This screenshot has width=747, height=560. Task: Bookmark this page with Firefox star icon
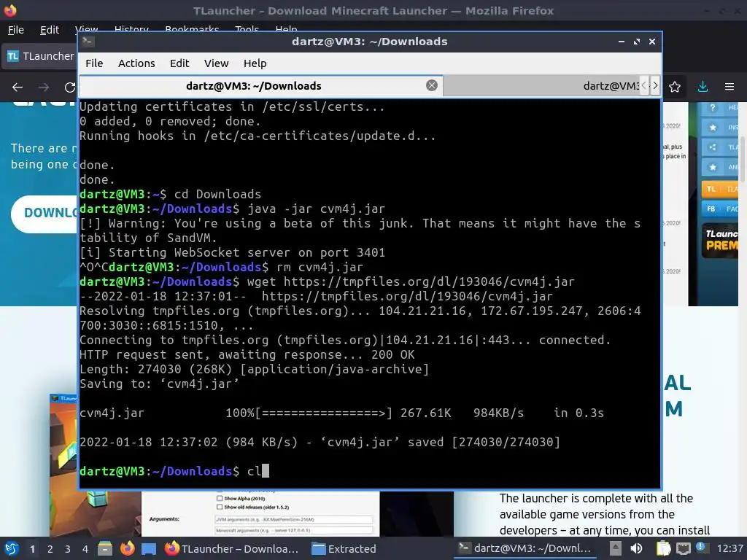675,87
